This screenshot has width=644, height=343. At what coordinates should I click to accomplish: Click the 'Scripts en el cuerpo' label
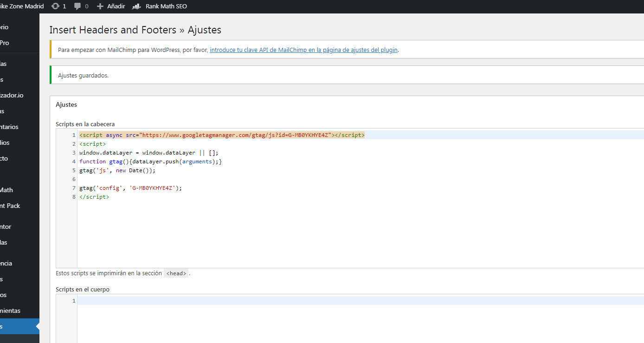(x=83, y=289)
